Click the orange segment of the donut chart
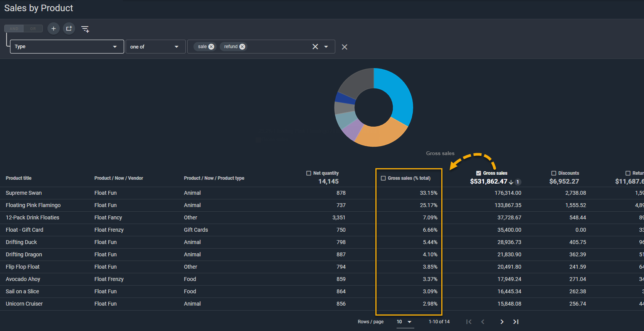The image size is (644, 331). pos(380,135)
